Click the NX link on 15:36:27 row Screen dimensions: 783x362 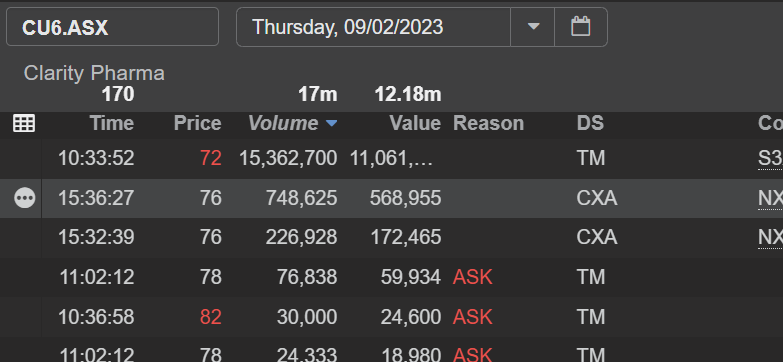click(x=770, y=199)
